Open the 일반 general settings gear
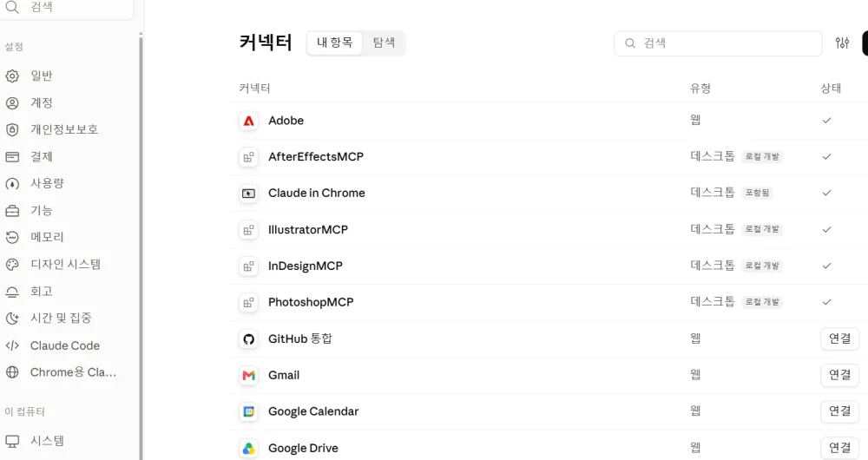The width and height of the screenshot is (868, 460). click(12, 76)
